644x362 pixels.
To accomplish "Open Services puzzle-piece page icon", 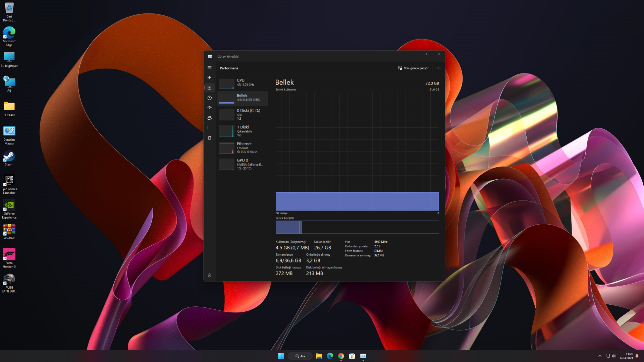I will coord(209,138).
